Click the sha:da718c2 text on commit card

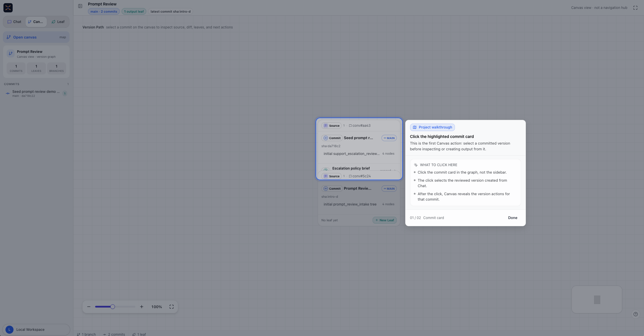tap(331, 146)
